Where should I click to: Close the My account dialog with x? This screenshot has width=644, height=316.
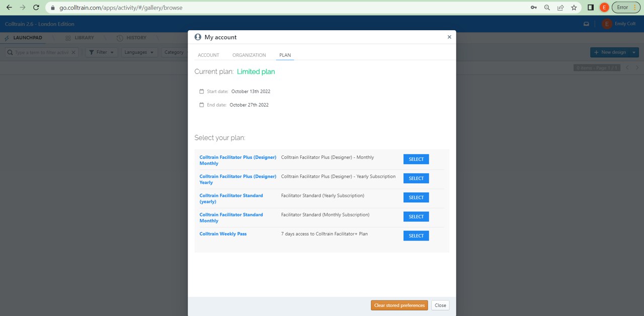pos(449,37)
